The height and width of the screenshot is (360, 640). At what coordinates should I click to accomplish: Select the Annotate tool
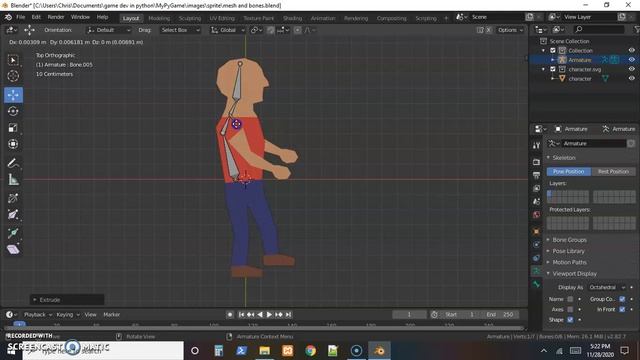coord(13,163)
